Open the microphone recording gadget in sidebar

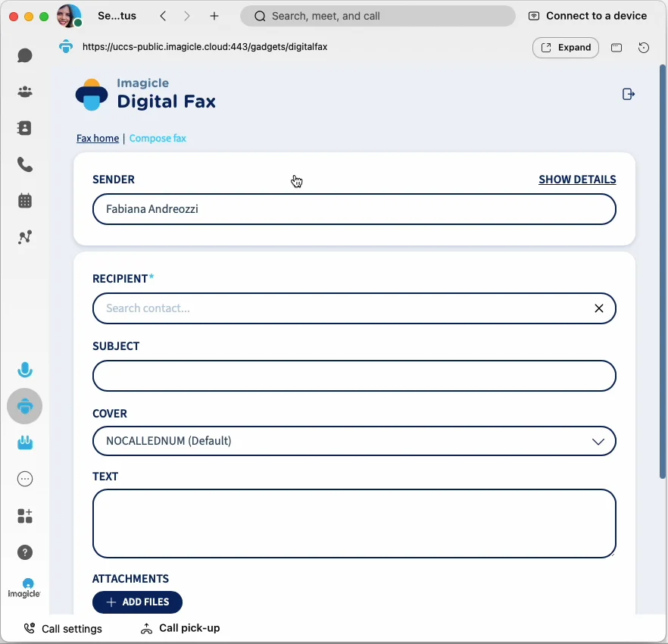pos(25,370)
